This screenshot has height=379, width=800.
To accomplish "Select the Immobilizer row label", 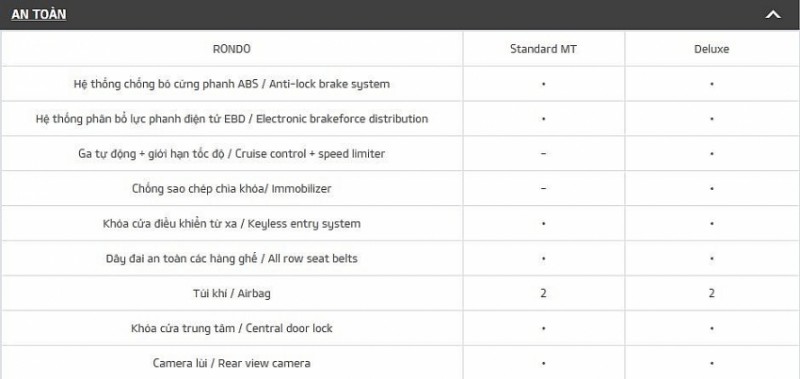I will tap(232, 189).
